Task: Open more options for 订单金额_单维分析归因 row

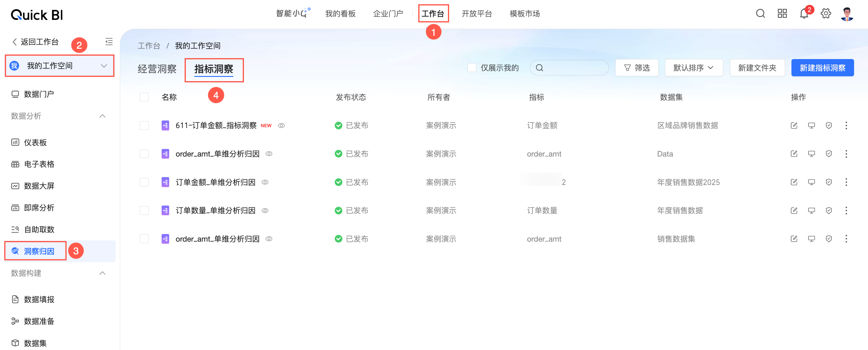Action: click(x=846, y=182)
